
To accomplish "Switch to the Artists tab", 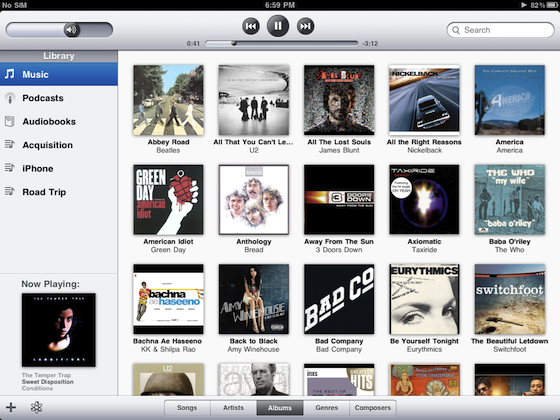I will [233, 408].
